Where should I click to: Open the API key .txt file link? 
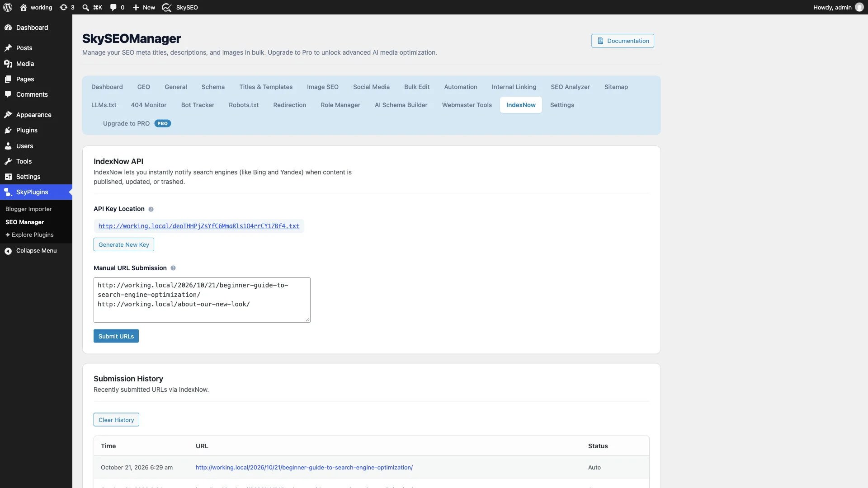(x=199, y=226)
